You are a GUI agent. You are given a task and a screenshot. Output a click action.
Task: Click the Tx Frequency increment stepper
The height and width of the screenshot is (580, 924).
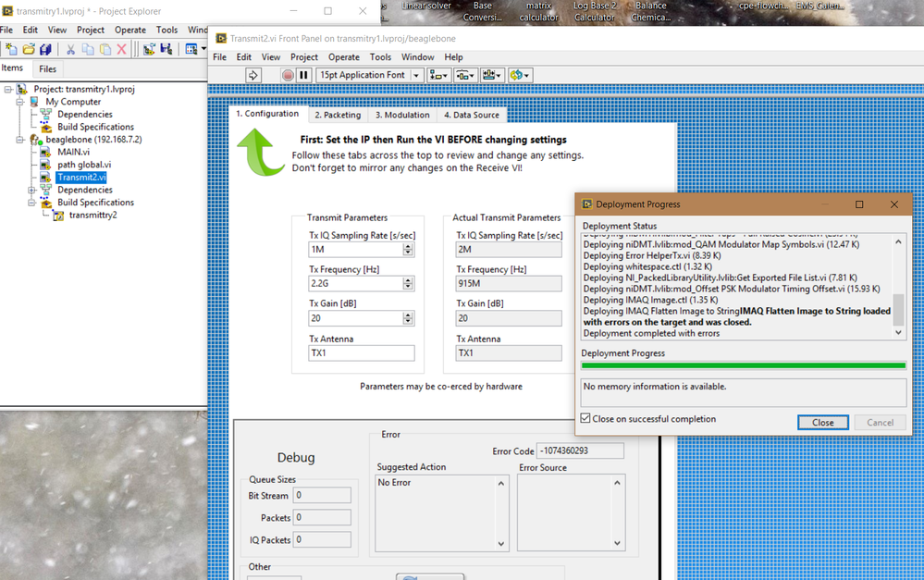point(408,280)
